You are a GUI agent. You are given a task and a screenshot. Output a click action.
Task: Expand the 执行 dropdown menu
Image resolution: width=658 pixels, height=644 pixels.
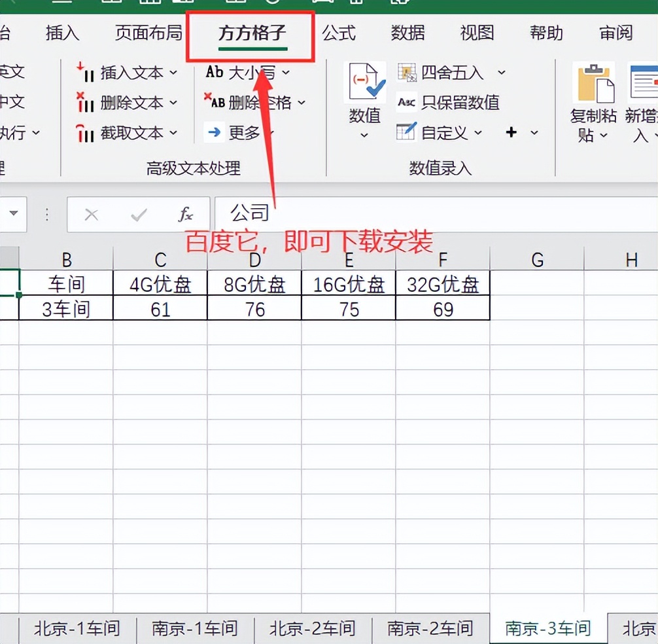37,133
